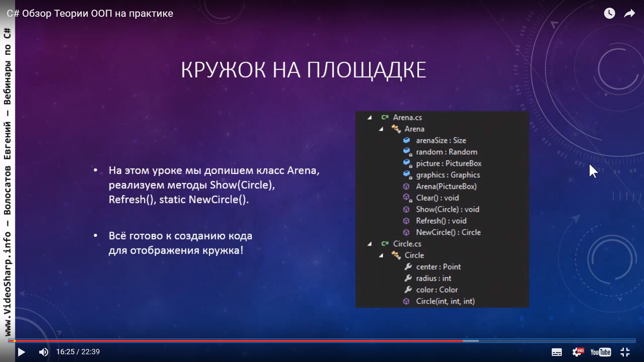Select center : Point property
This screenshot has height=362, width=644.
[x=438, y=267]
